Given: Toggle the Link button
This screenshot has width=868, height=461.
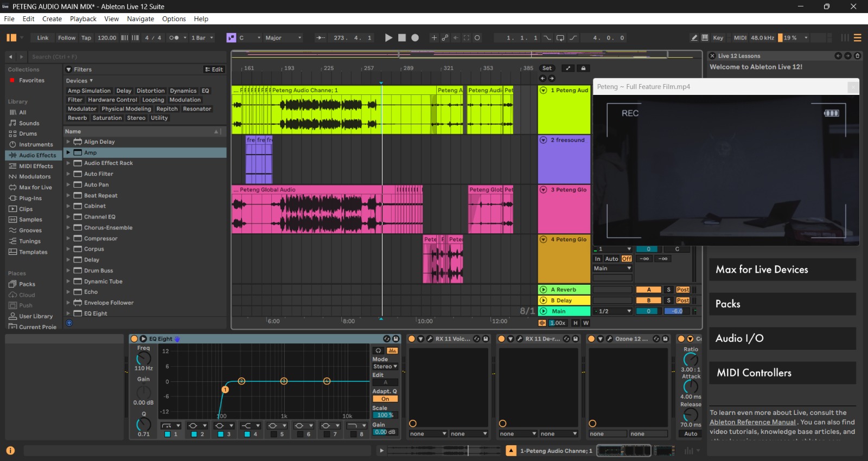Looking at the screenshot, I should point(42,38).
